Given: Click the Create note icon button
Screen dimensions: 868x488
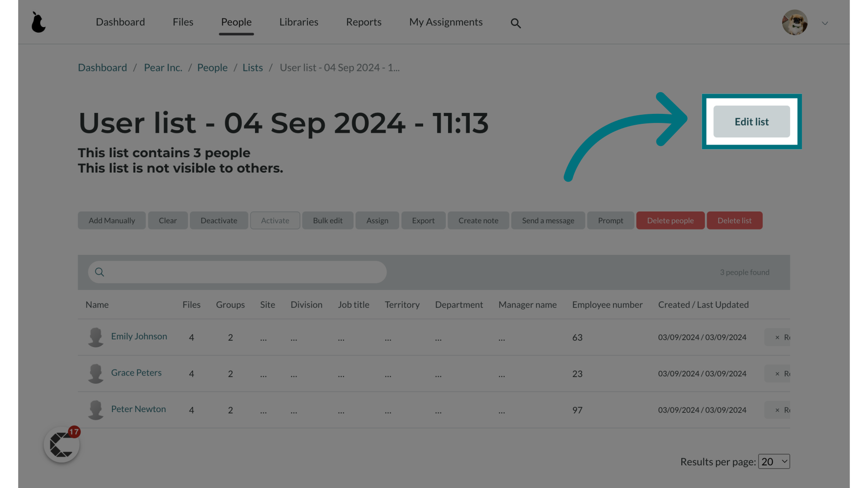Looking at the screenshot, I should (x=478, y=221).
